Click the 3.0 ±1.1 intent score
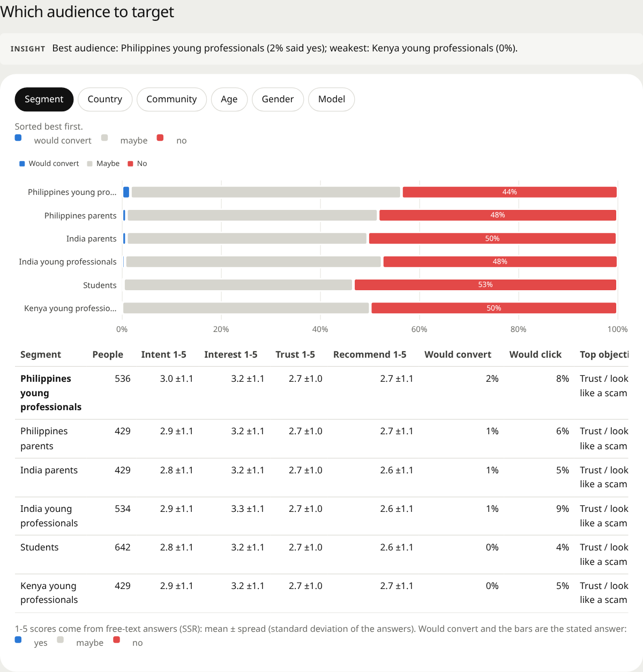 click(176, 379)
